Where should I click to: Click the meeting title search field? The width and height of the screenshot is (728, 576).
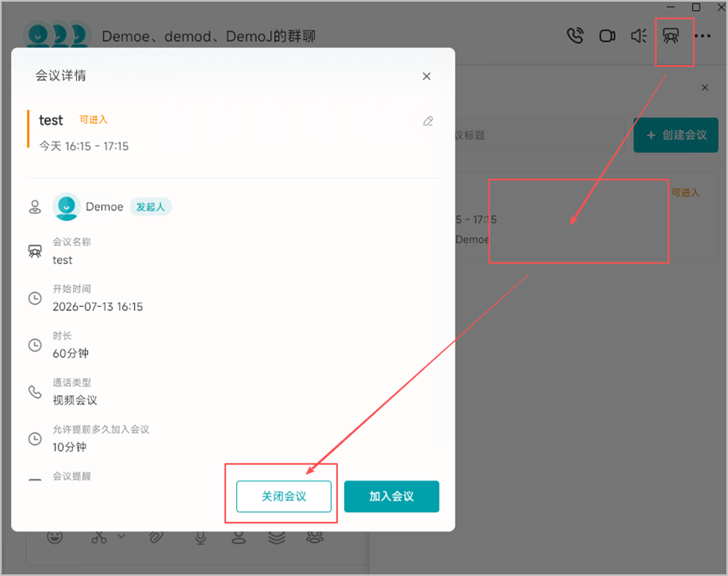[539, 135]
